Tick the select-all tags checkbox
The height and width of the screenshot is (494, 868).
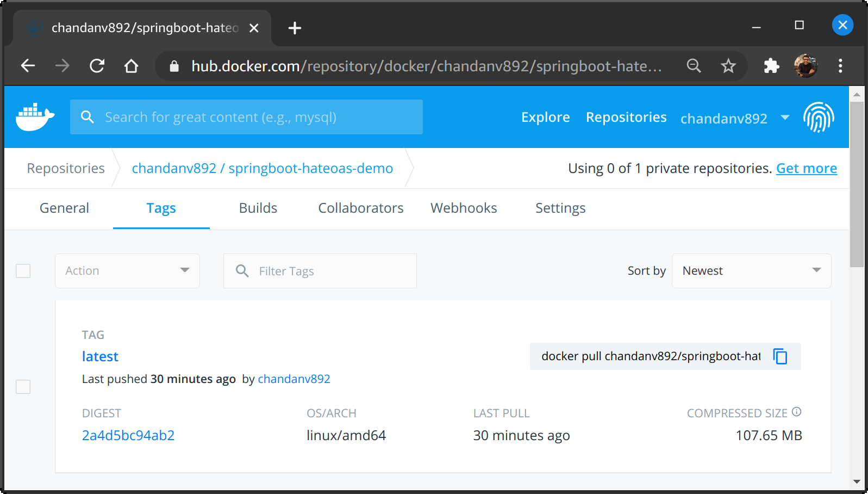[23, 270]
